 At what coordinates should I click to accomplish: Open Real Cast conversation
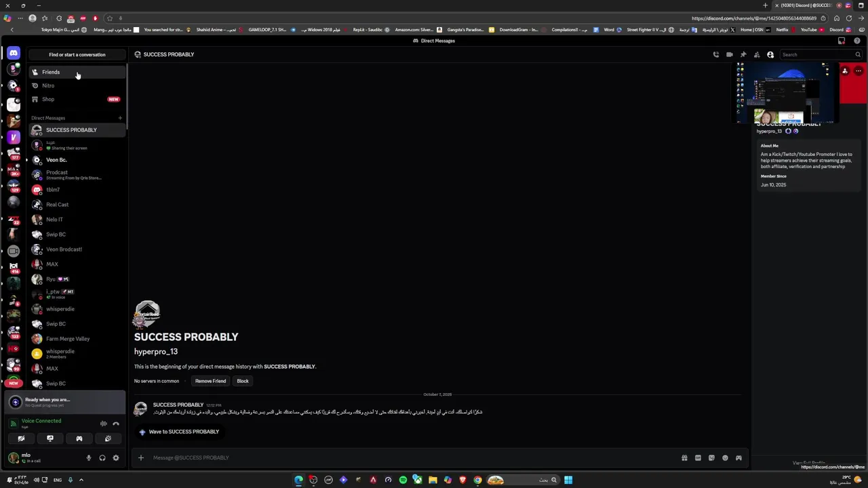coord(77,205)
